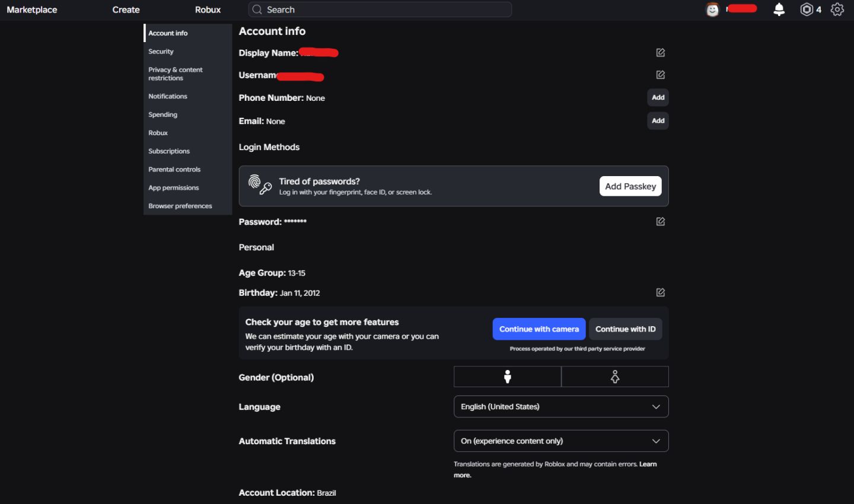
Task: Add an email address
Action: (x=658, y=121)
